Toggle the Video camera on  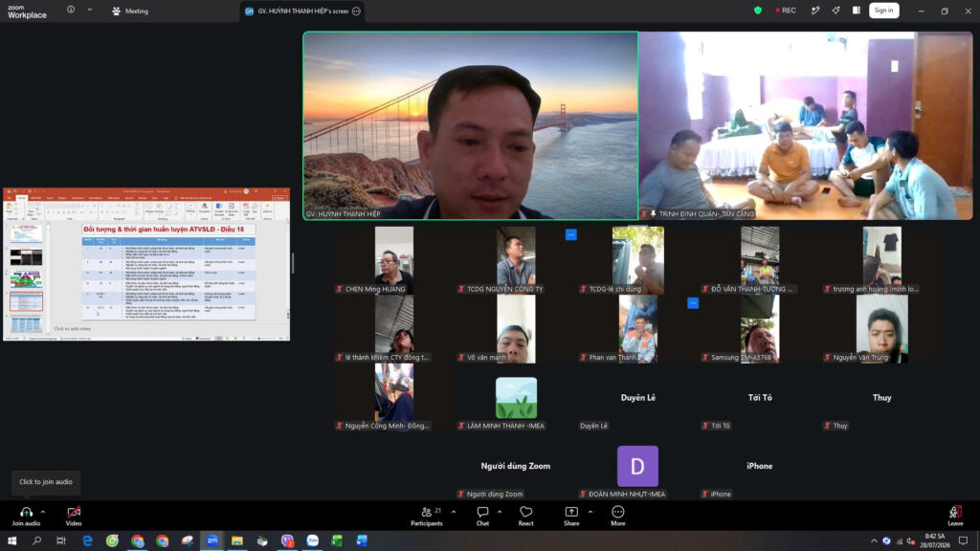(74, 516)
